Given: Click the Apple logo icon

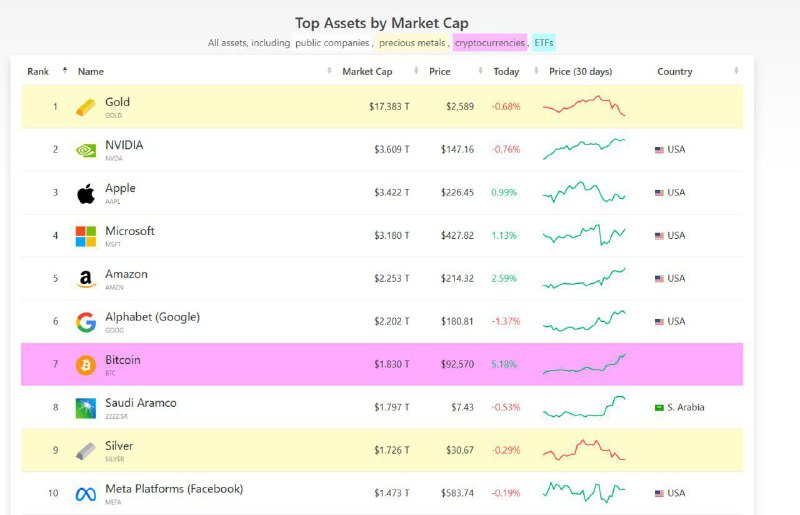Looking at the screenshot, I should (86, 193).
